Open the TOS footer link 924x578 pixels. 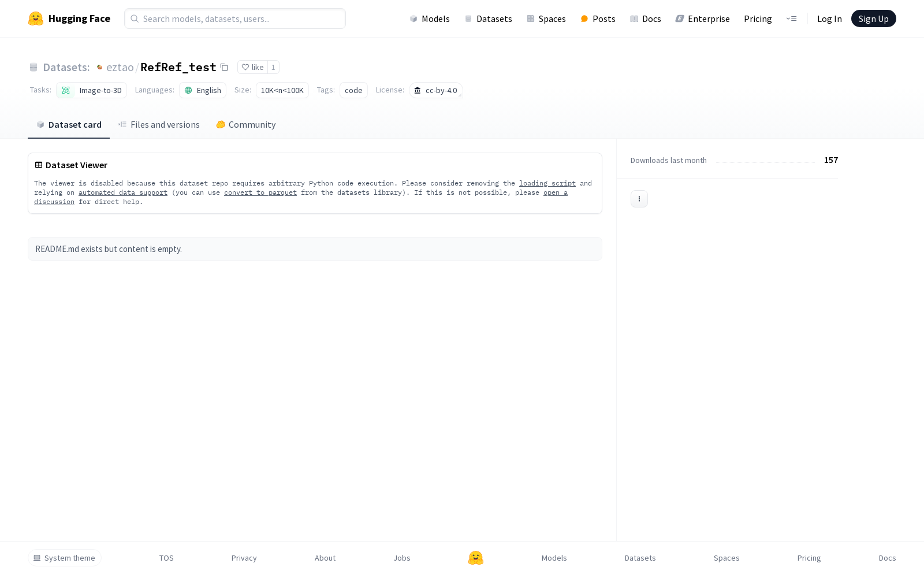tap(166, 558)
